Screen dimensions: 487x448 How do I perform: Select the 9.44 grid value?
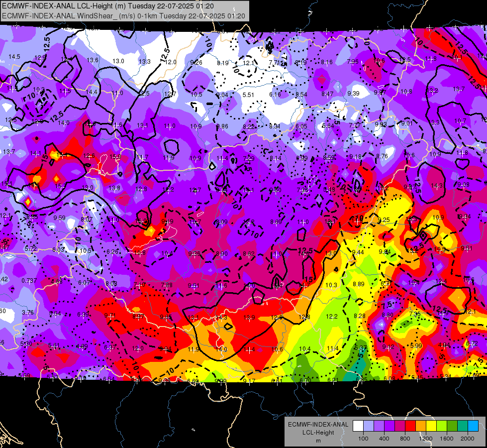pos(358,252)
